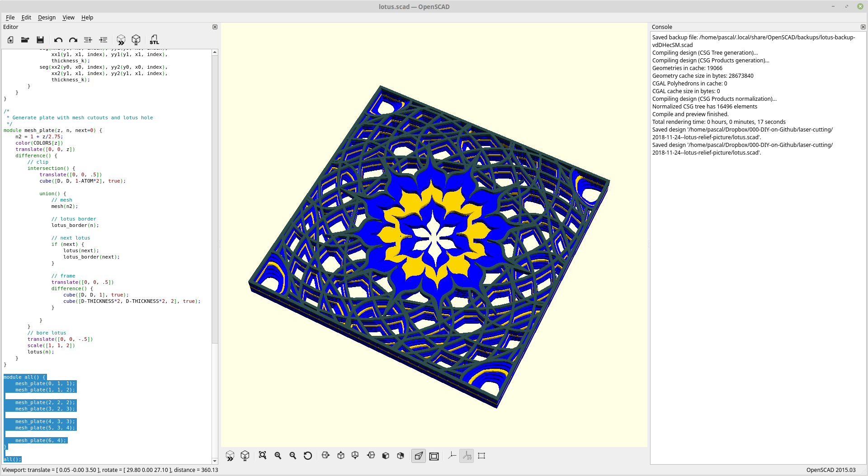Unindent the selected code lines
Image resolution: width=868 pixels, height=476 pixels.
(x=88, y=40)
